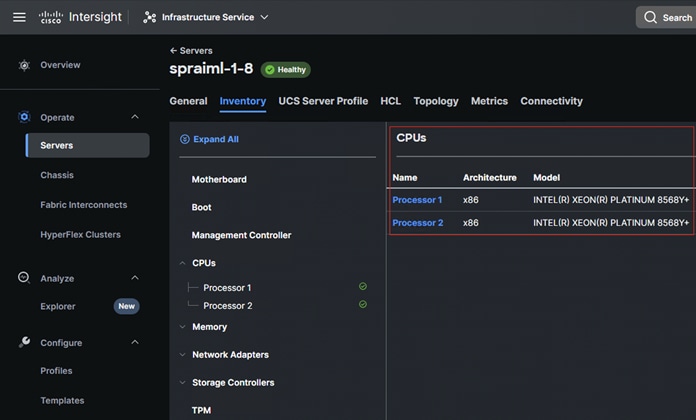Collapse the Configure section chevron
Image resolution: width=696 pixels, height=420 pixels.
135,342
